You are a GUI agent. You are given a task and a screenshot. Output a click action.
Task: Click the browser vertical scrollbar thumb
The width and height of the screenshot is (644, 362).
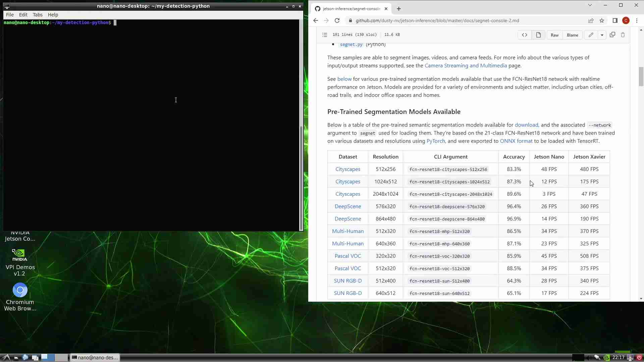point(641,76)
